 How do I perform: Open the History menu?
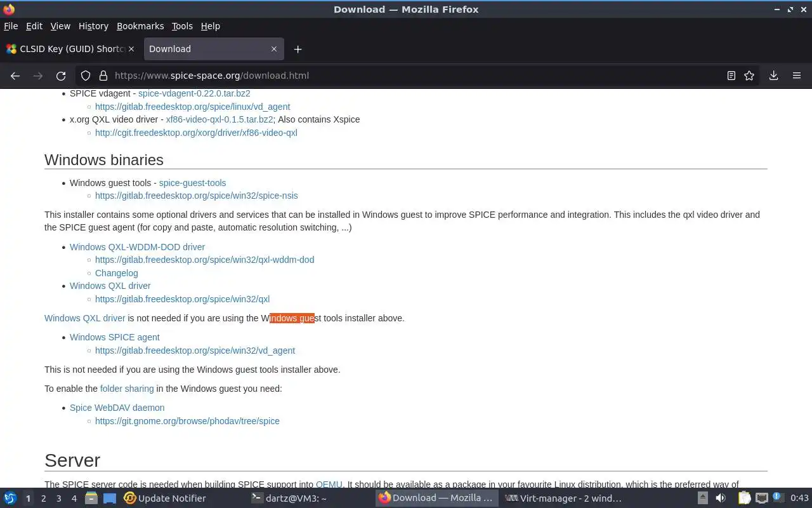click(x=93, y=26)
